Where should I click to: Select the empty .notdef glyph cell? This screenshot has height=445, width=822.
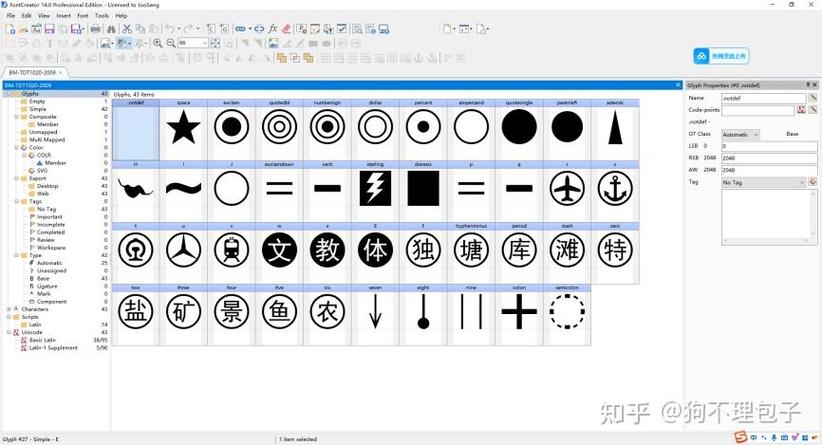point(135,129)
